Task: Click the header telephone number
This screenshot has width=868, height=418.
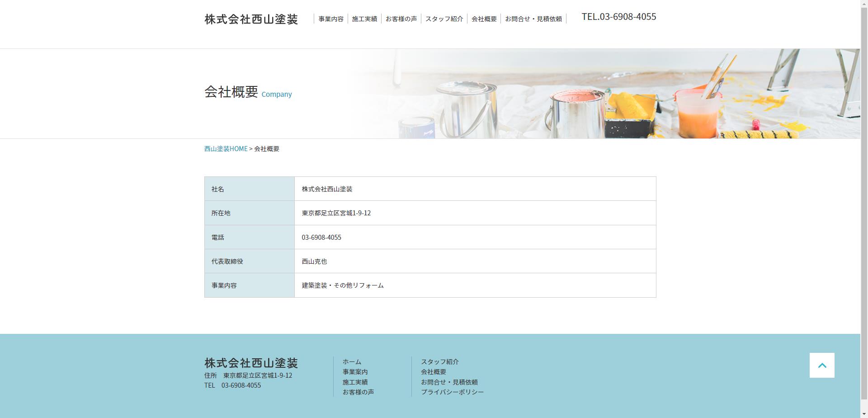Action: tap(618, 17)
